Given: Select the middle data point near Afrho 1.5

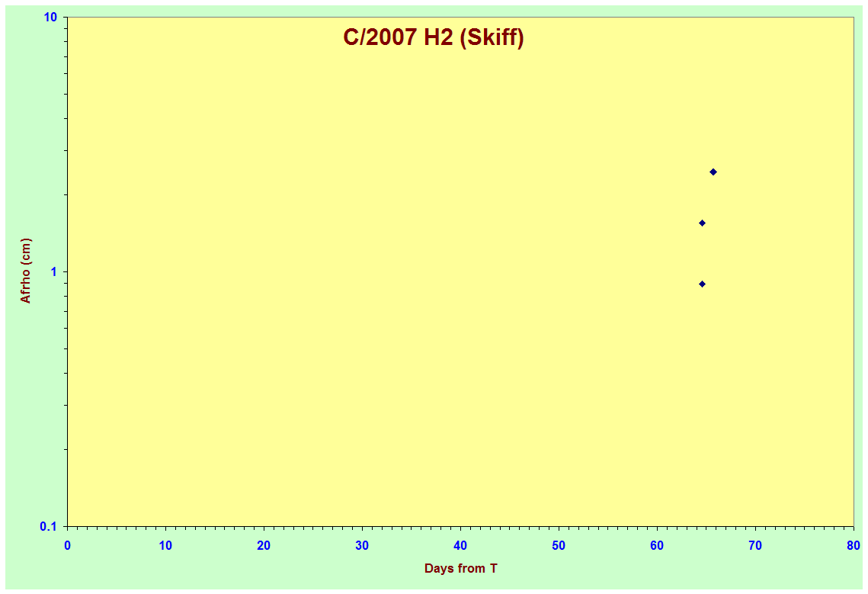Looking at the screenshot, I should point(702,223).
